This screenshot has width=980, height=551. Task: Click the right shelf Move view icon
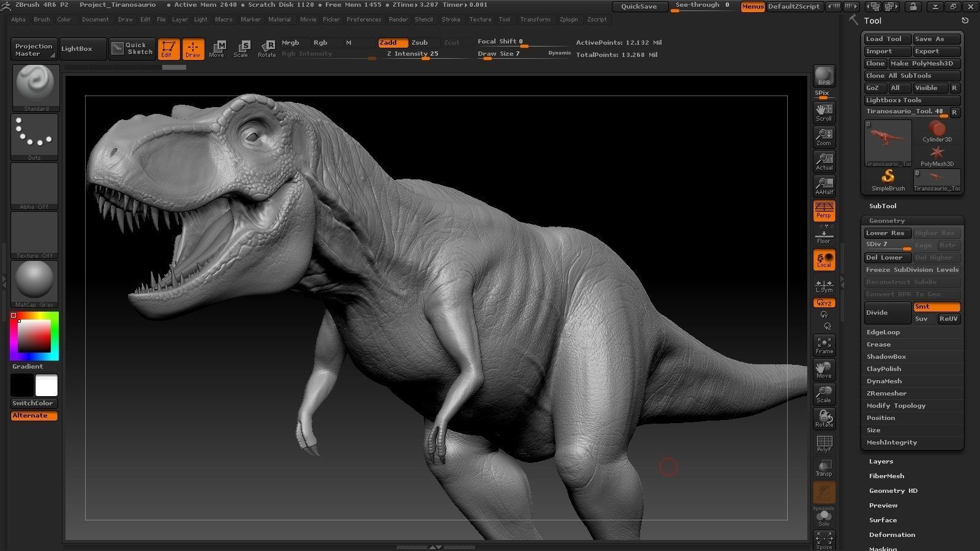(x=824, y=370)
